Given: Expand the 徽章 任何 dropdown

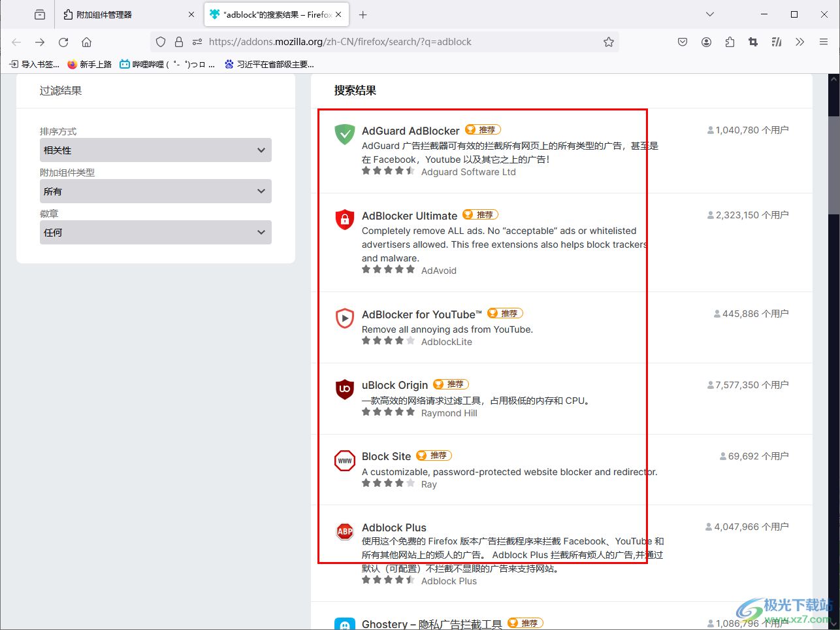Looking at the screenshot, I should point(155,233).
